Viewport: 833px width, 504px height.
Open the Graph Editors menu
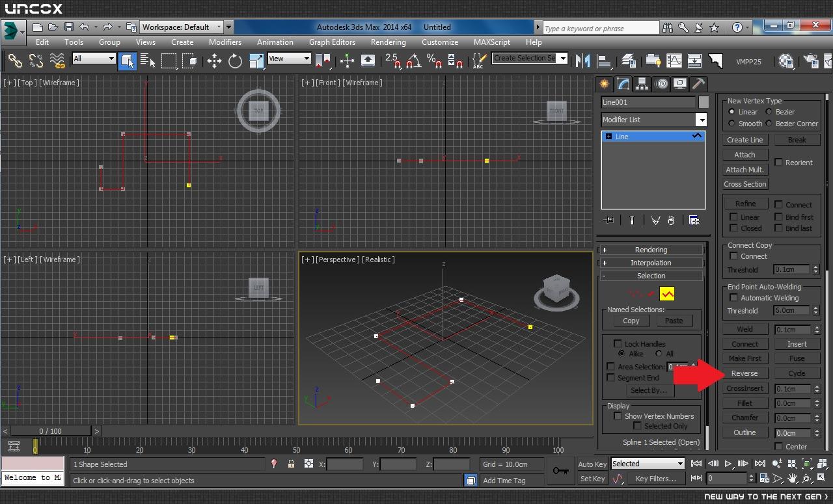(x=332, y=42)
